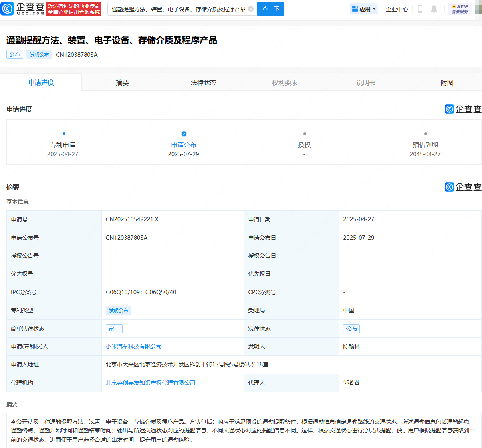Click agent name 郭蓉蓉
The image size is (482, 448).
click(x=351, y=383)
